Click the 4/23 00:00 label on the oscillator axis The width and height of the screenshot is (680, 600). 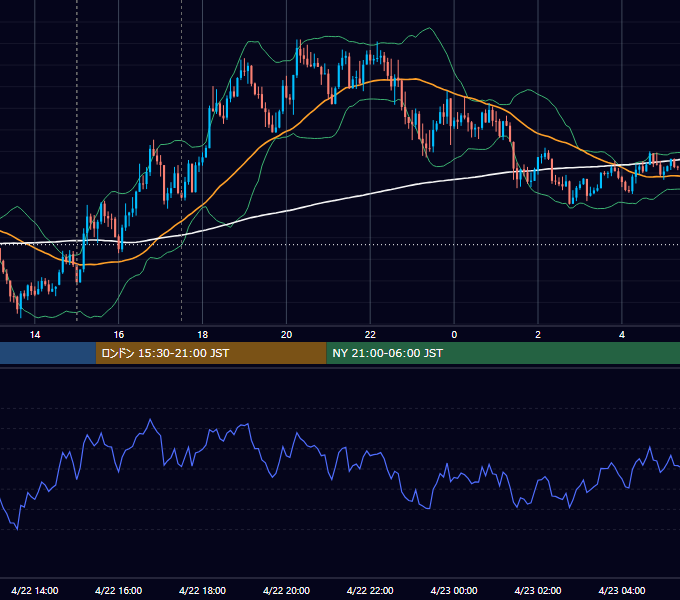[x=454, y=590]
